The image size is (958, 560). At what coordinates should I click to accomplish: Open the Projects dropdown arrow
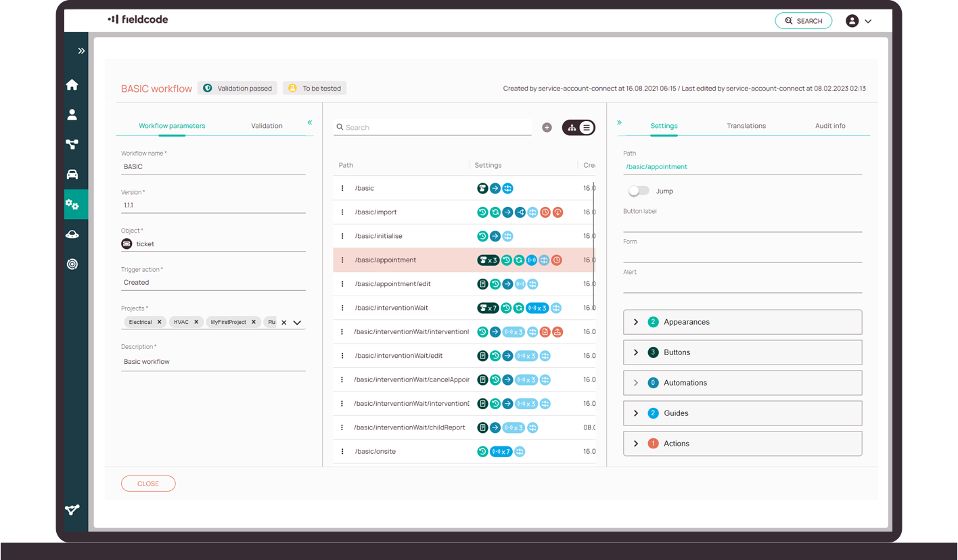[x=297, y=323]
